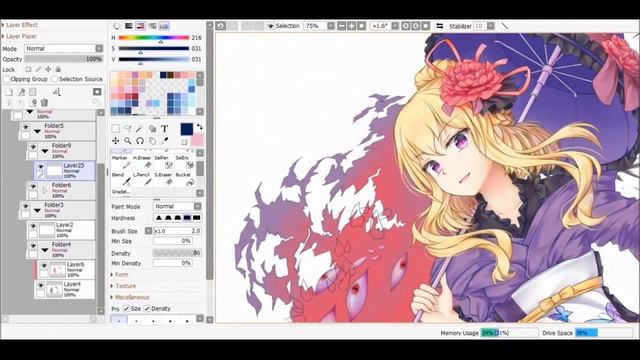The image size is (640, 360).
Task: Select the Rotate view tool
Action: point(140,141)
